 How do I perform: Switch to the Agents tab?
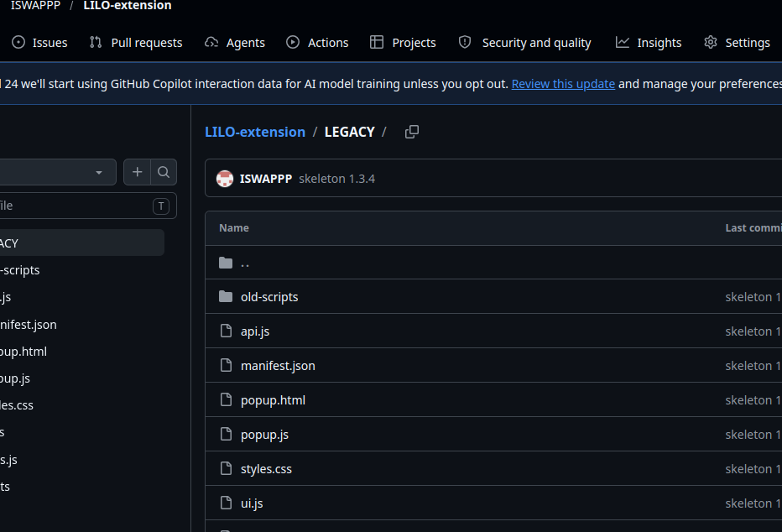point(234,43)
